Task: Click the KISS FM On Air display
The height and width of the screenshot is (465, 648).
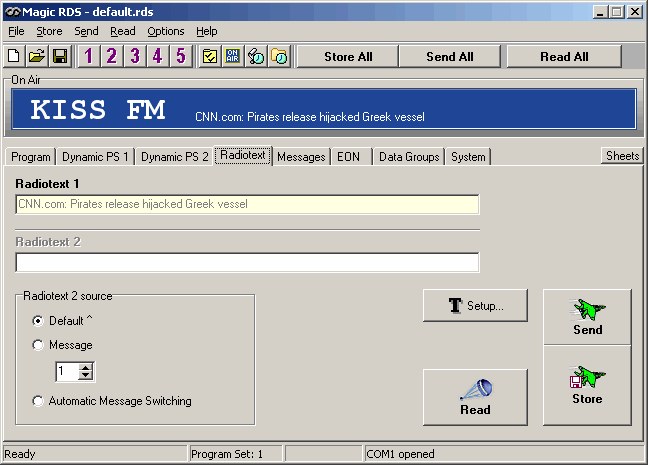Action: click(98, 110)
